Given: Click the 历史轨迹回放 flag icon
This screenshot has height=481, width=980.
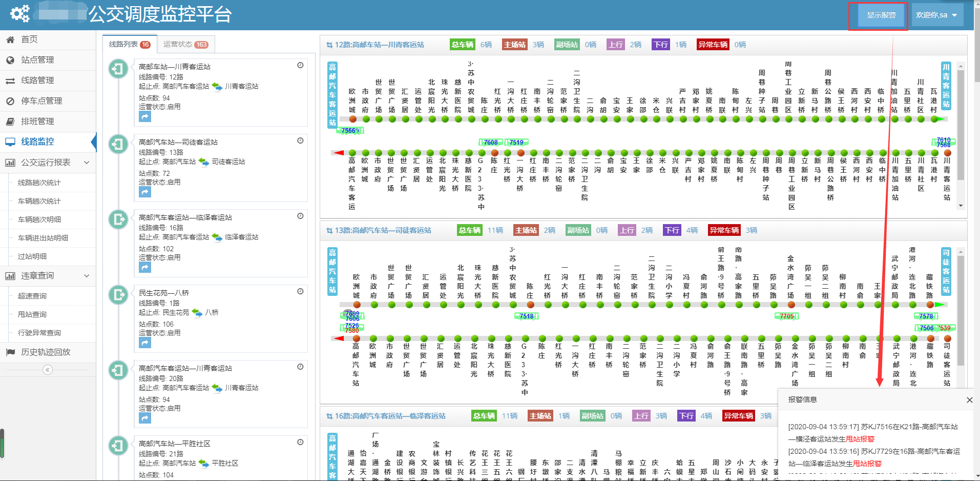Looking at the screenshot, I should [10, 352].
